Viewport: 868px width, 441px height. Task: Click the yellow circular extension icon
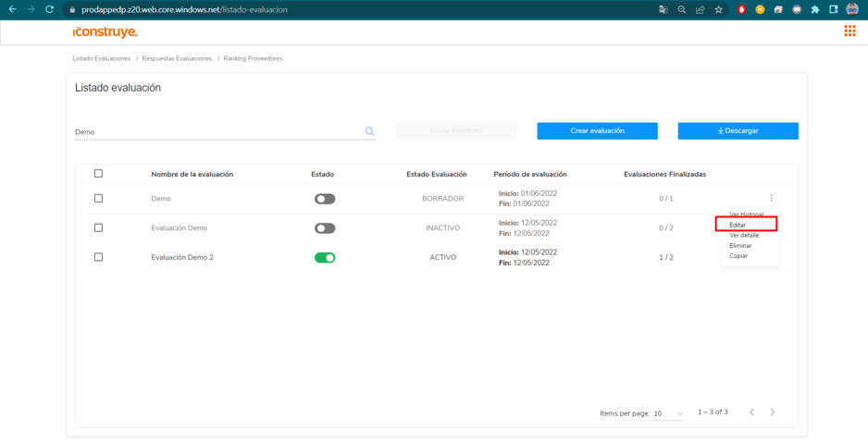tap(760, 9)
